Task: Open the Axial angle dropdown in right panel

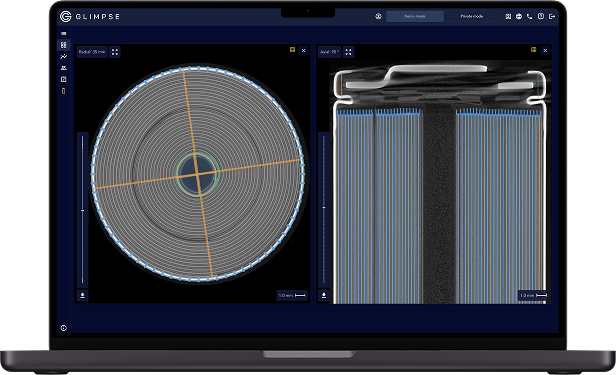Action: tap(329, 52)
